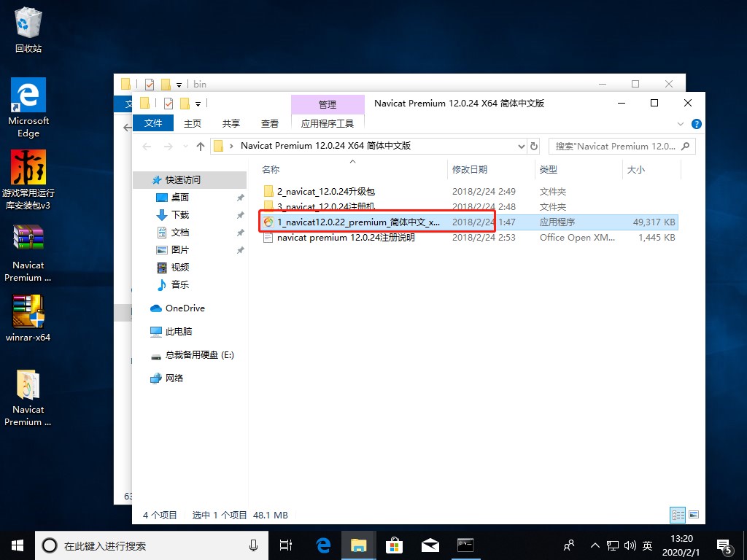Click the taskbar search box
The image size is (747, 560).
[152, 545]
